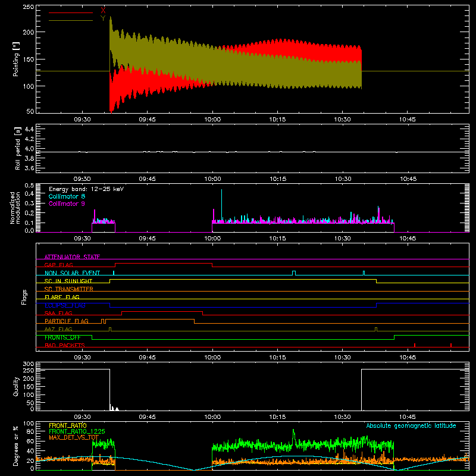Select the PARTICLE_FLAG label
The image size is (476, 476).
pos(67,321)
